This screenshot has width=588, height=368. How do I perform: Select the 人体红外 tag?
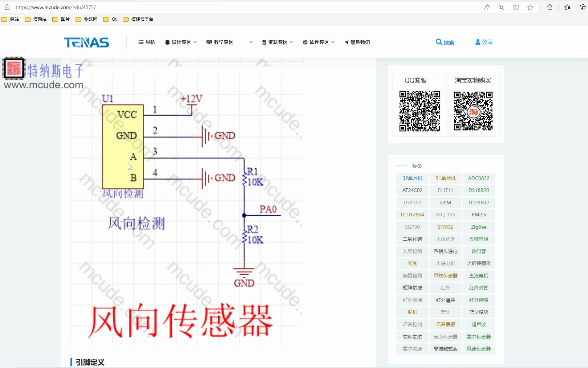pos(446,239)
